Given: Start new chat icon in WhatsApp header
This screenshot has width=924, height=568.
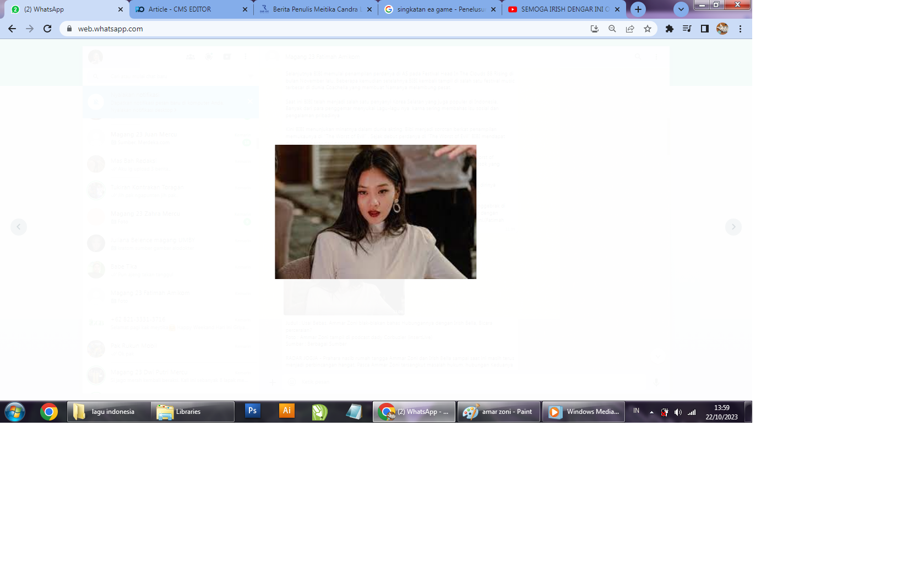Looking at the screenshot, I should click(227, 57).
